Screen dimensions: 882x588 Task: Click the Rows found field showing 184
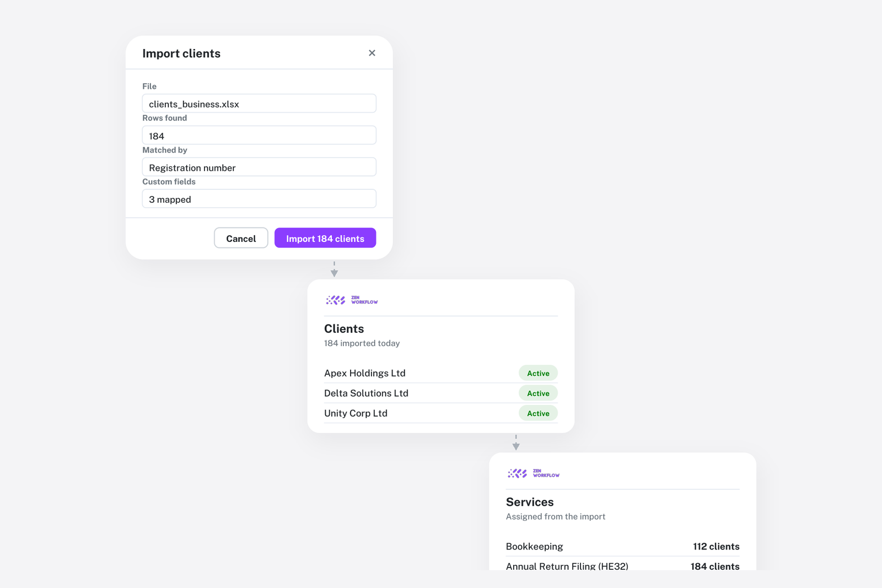(x=259, y=136)
